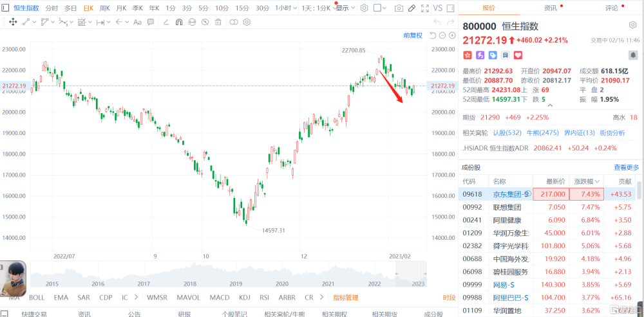Open the VS compare function
The image size is (644, 317).
[x=437, y=8]
